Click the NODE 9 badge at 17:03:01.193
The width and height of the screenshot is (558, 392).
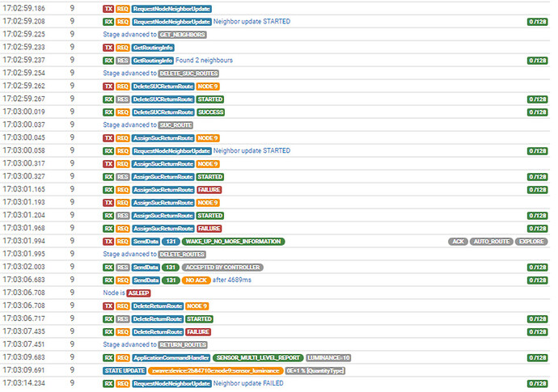208,203
